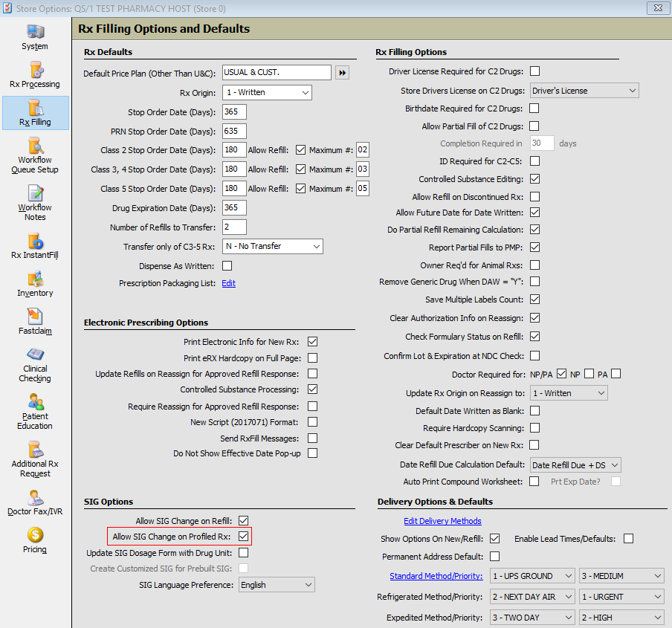Click Number of Refills to Transfer field
The height and width of the screenshot is (628, 672).
pyautogui.click(x=234, y=227)
